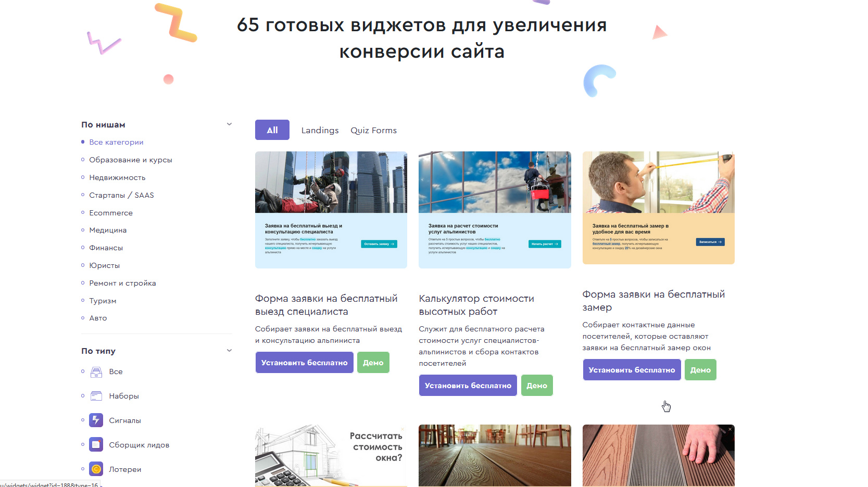Open thumbnail of man measuring window
Image resolution: width=868 pixels, height=487 pixels.
click(659, 208)
